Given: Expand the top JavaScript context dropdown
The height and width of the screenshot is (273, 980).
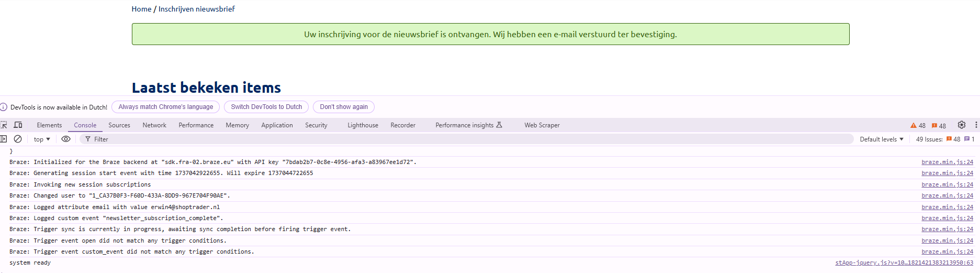Looking at the screenshot, I should 42,139.
